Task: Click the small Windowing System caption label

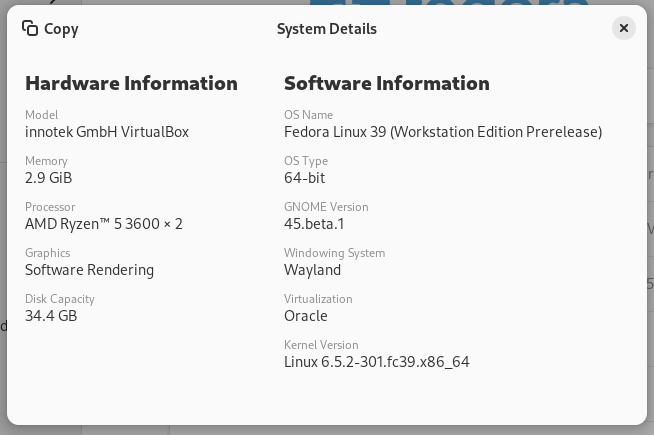Action: coord(334,253)
